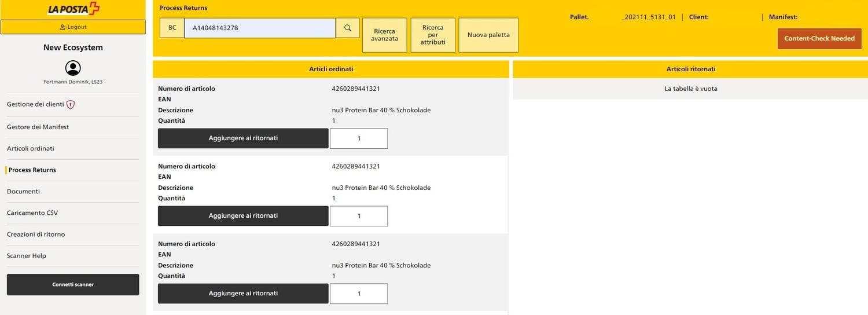This screenshot has width=868, height=315.
Task: Click second article's number 4260289441321
Action: [356, 166]
